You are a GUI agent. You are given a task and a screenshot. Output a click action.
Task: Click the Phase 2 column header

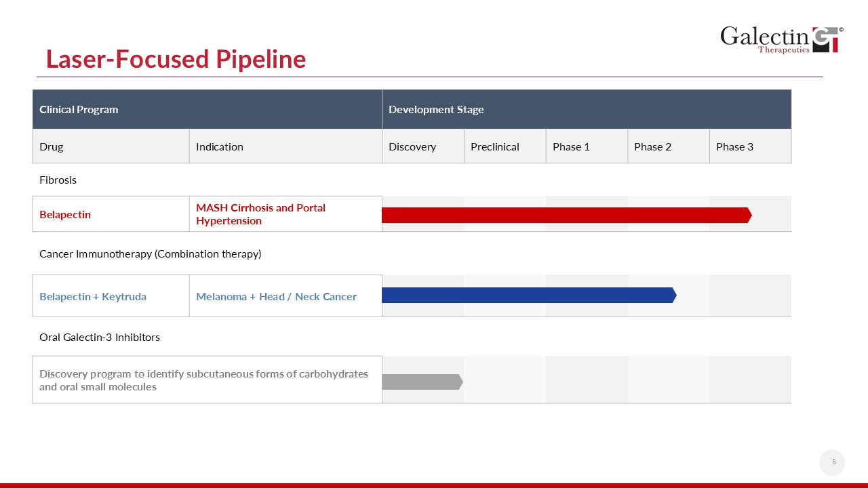pyautogui.click(x=652, y=146)
